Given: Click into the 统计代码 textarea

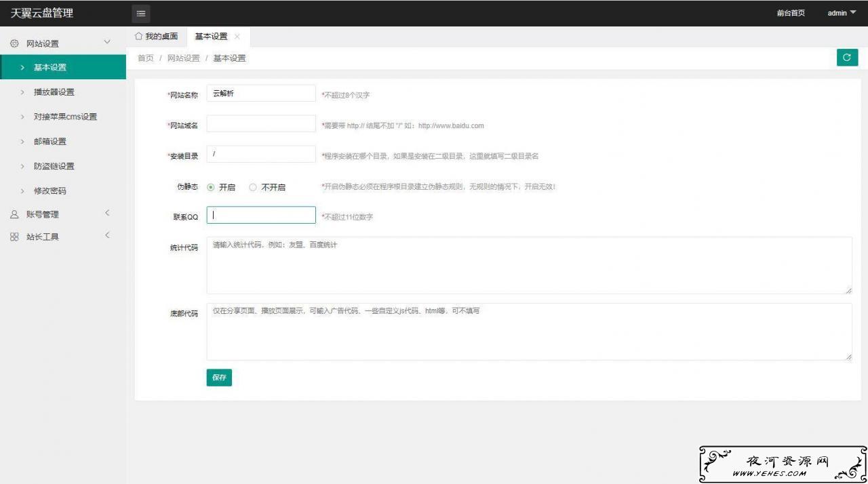Looking at the screenshot, I should pyautogui.click(x=529, y=265).
